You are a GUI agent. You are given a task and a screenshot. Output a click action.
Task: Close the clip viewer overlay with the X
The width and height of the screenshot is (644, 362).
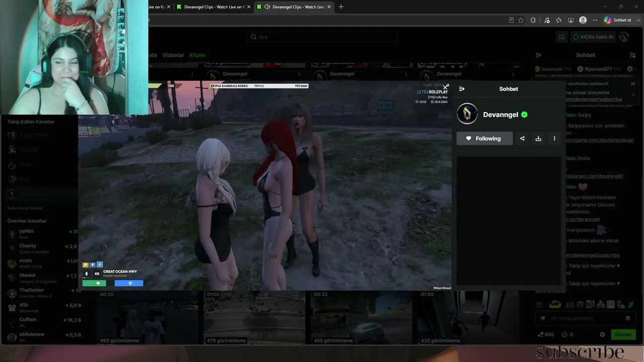coord(445,87)
